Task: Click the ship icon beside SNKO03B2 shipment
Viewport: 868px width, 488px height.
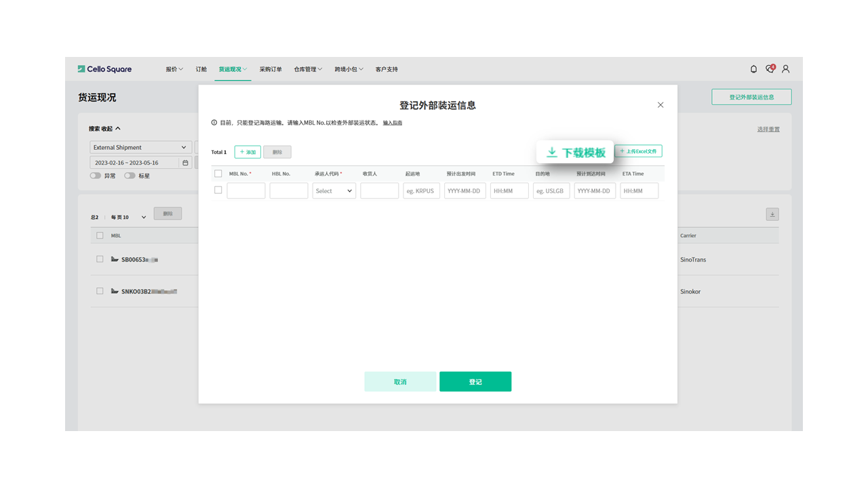Action: click(115, 291)
